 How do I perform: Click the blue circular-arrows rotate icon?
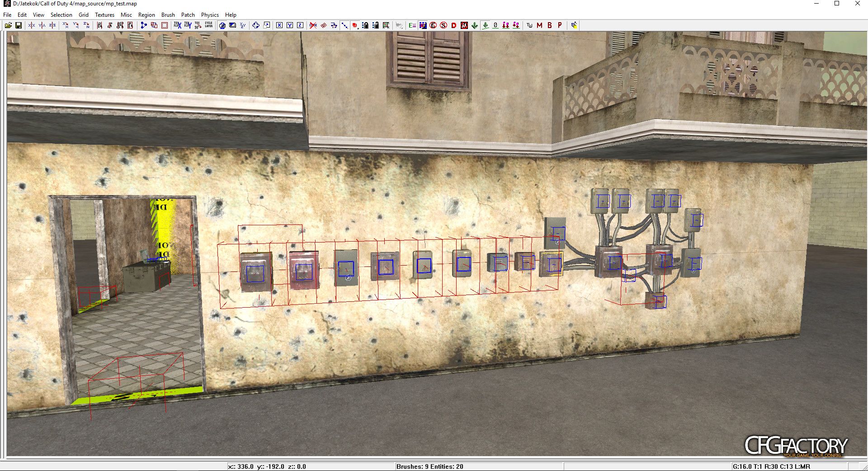point(256,25)
